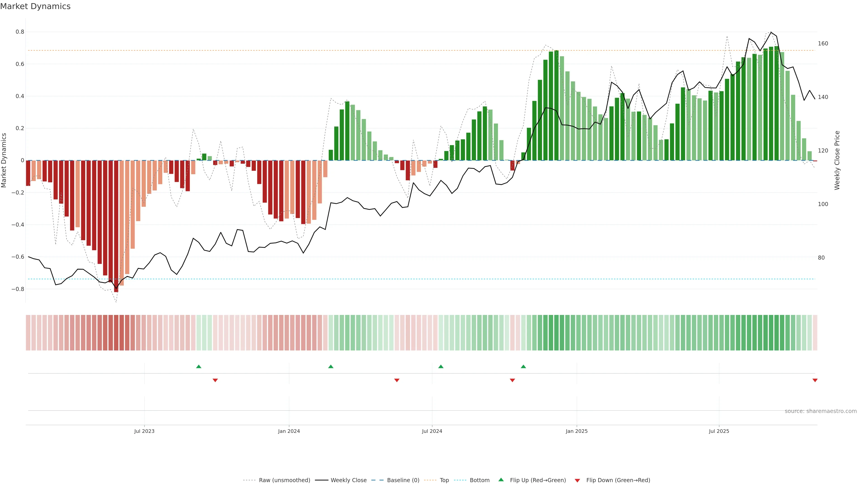
Task: Click the first red flip-down marker after Jul 2023
Action: [215, 380]
